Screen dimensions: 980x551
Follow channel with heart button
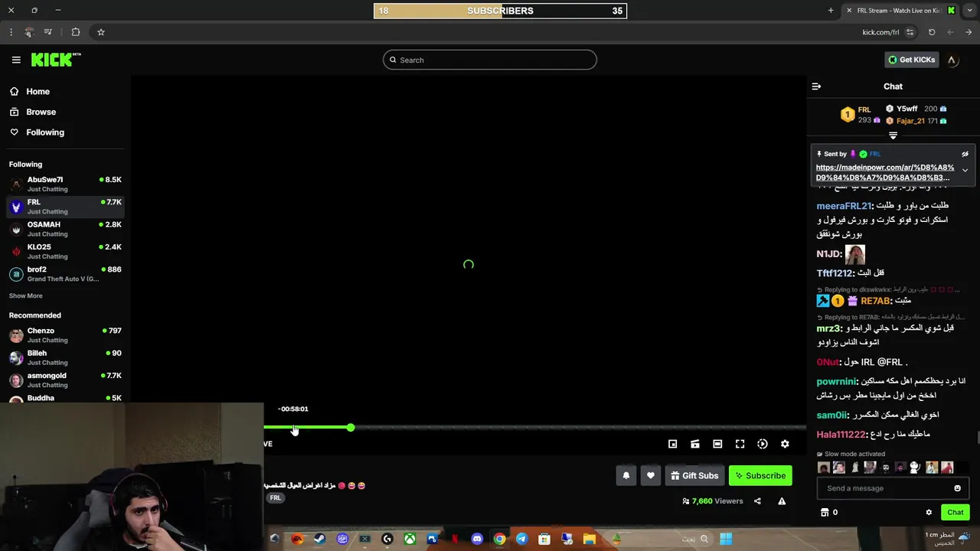(651, 475)
